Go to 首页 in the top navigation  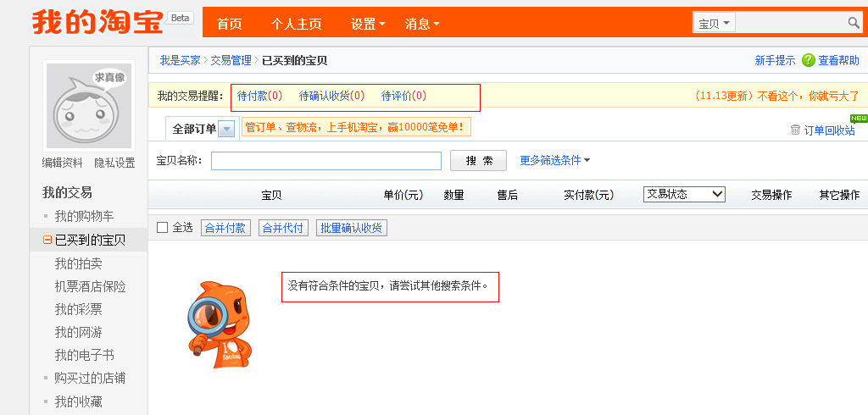pos(229,24)
